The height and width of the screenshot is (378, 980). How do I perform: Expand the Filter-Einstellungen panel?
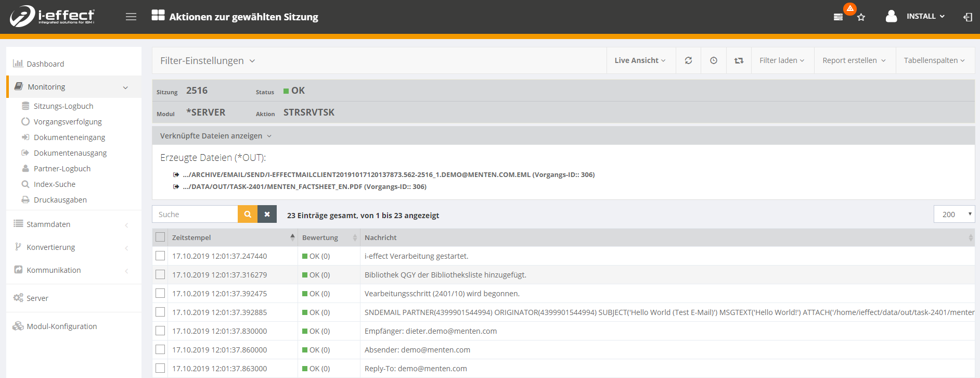tap(207, 61)
